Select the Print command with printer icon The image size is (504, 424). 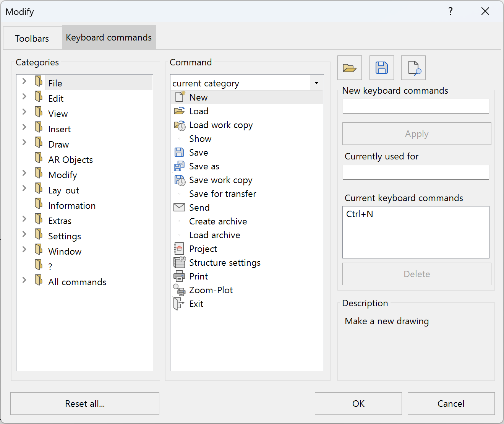[x=198, y=276]
